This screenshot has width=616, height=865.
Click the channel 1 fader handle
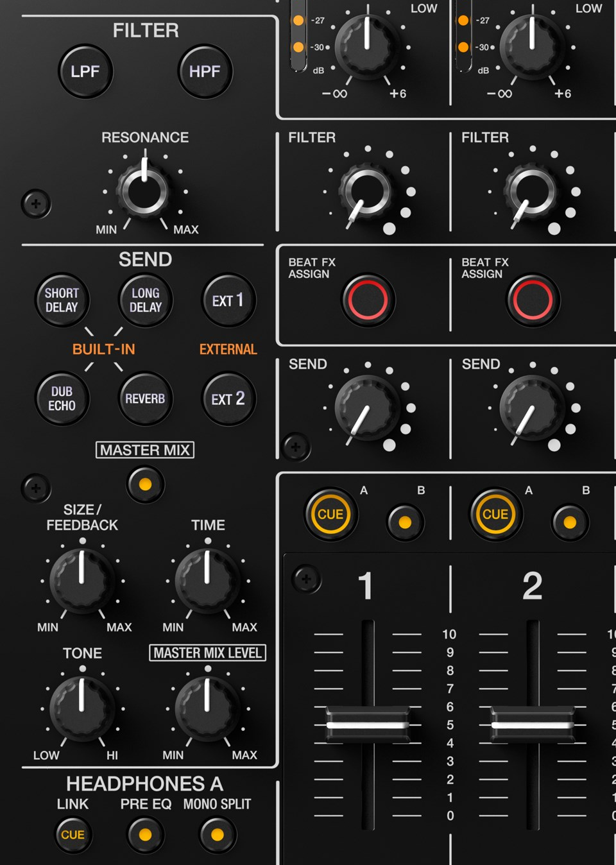(368, 725)
